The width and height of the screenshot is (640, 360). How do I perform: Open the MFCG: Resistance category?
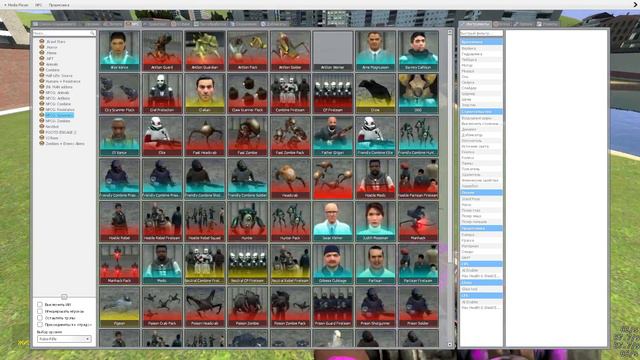pyautogui.click(x=60, y=109)
